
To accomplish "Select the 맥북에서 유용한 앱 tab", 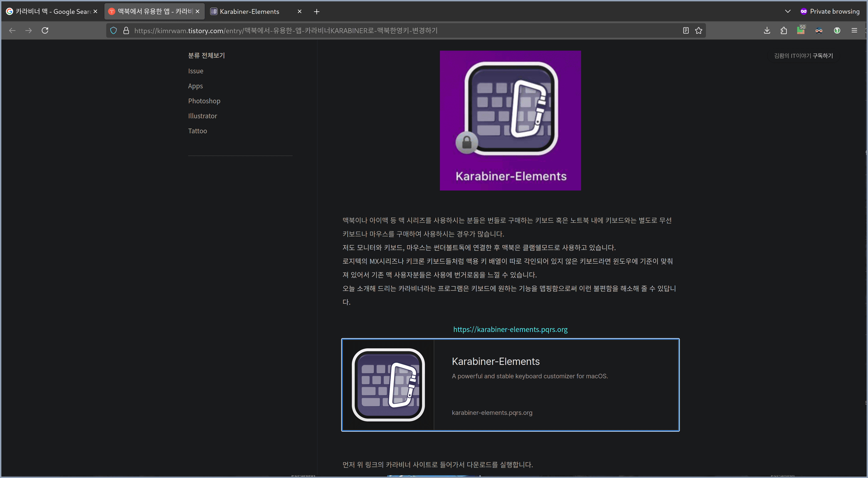I will pos(154,11).
